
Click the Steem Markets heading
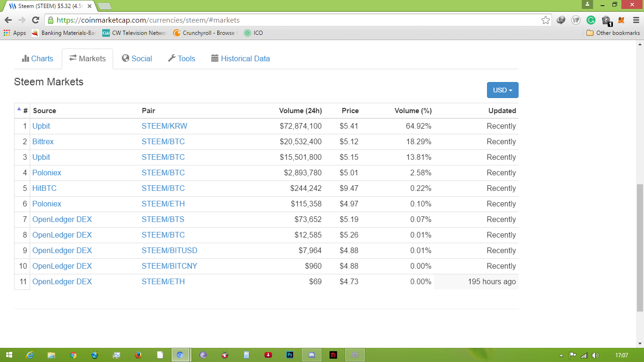tap(49, 82)
